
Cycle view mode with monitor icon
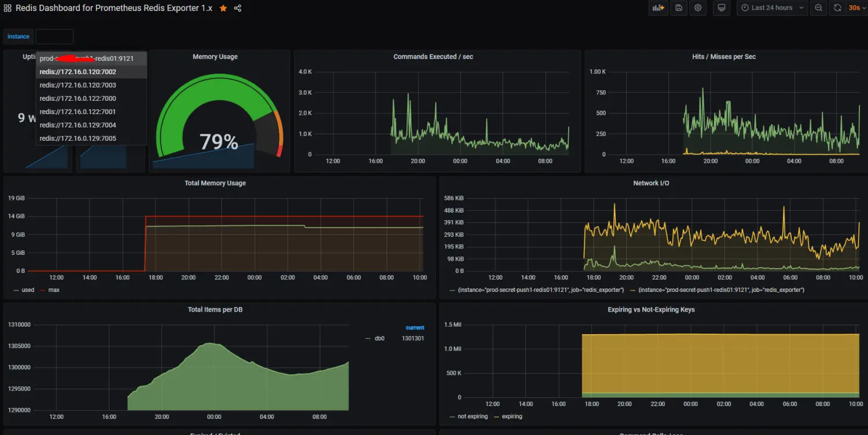pos(721,8)
